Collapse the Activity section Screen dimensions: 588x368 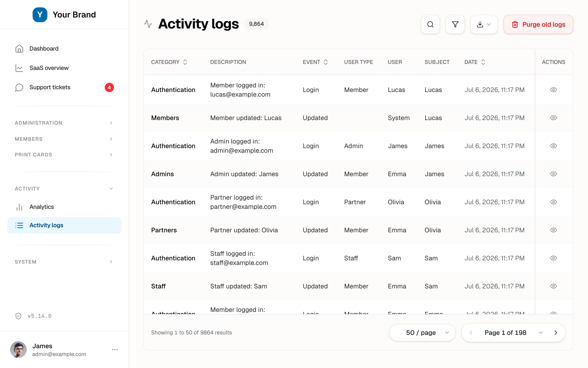(64, 189)
